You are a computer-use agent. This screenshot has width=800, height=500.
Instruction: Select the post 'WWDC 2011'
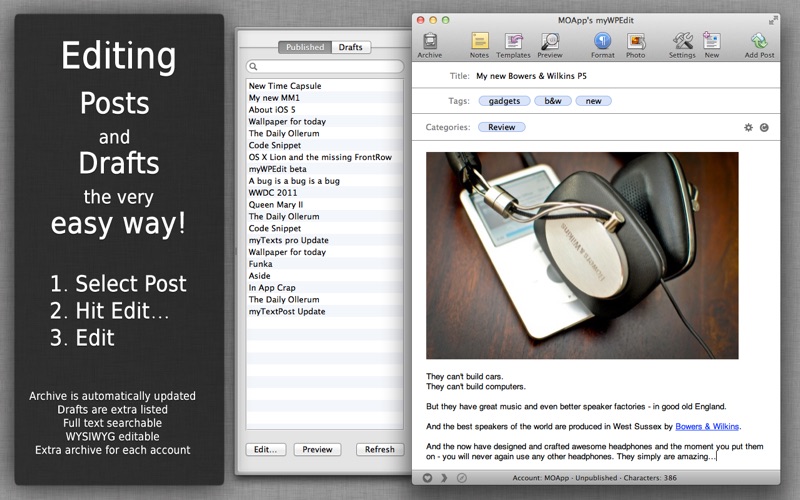click(x=325, y=192)
